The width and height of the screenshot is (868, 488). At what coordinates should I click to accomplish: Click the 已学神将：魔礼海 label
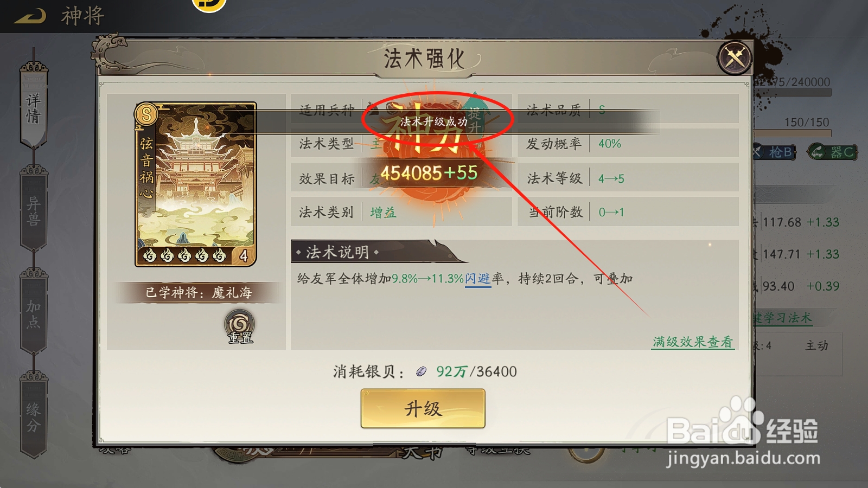[199, 293]
